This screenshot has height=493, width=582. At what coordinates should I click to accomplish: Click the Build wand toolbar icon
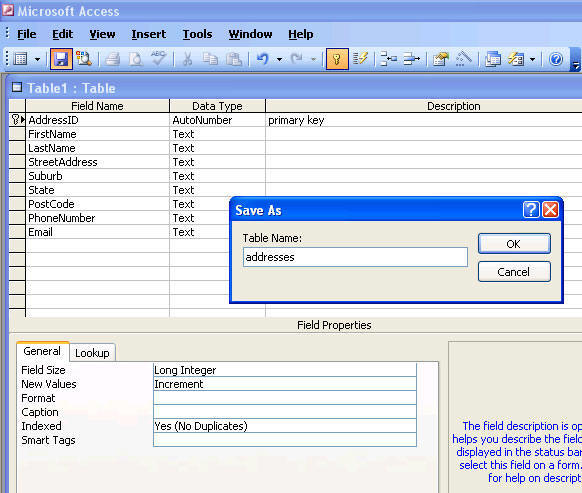[x=464, y=59]
